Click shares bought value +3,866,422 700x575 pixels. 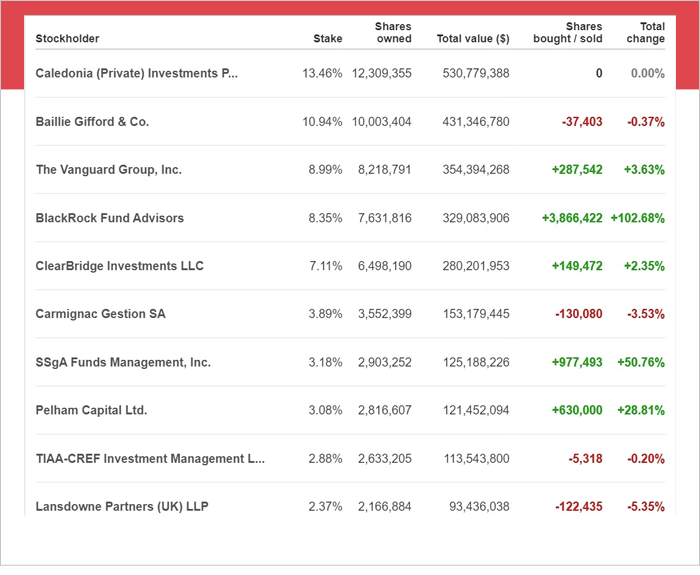tap(572, 219)
